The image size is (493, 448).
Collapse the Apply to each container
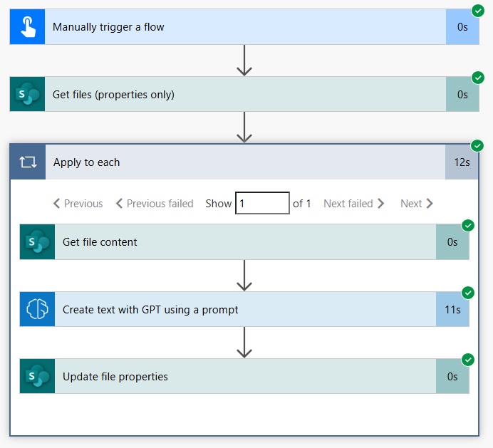(x=244, y=162)
